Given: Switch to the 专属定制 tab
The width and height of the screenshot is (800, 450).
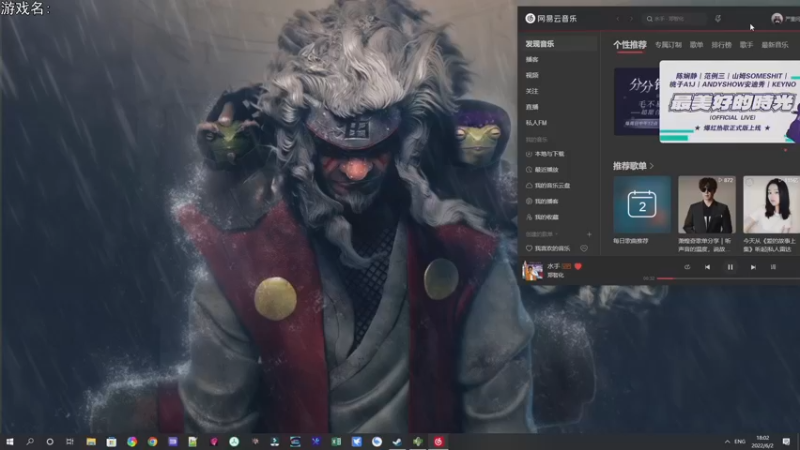Looking at the screenshot, I should pyautogui.click(x=668, y=45).
